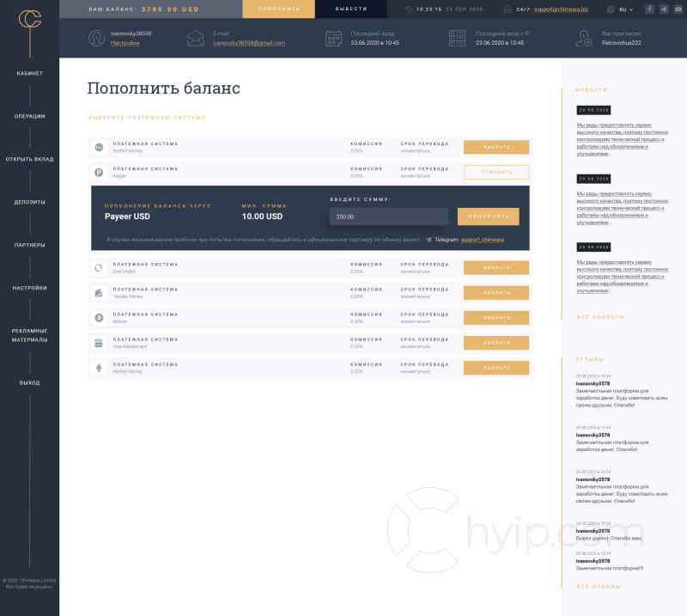Open Партнеры in the sidebar menu
Viewport: 687px width, 616px height.
(30, 245)
